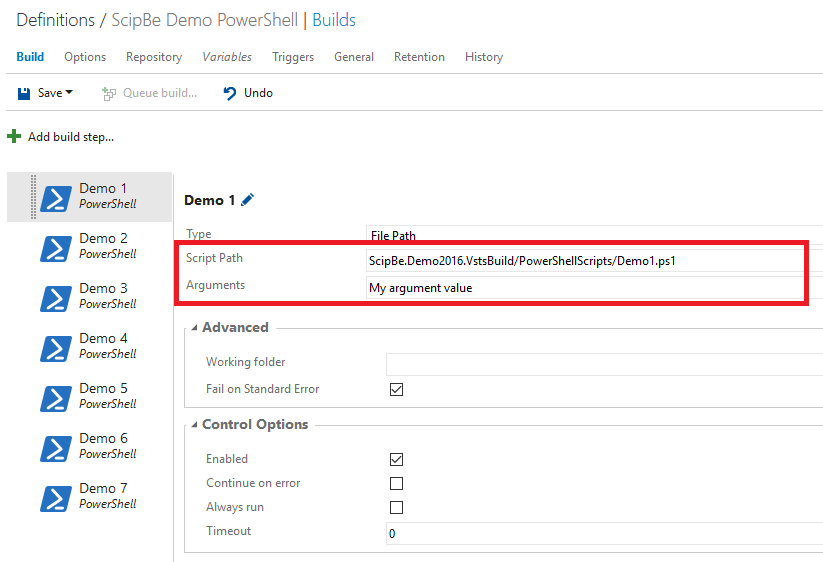
Task: Open the Save dropdown arrow
Action: click(x=69, y=92)
